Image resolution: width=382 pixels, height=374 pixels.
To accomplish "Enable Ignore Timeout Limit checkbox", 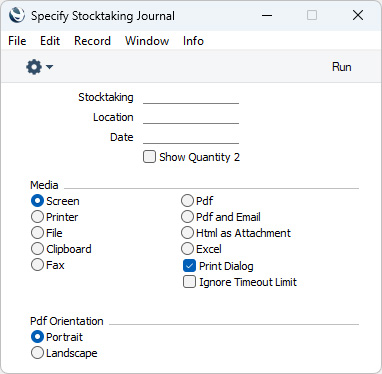I will pos(189,282).
